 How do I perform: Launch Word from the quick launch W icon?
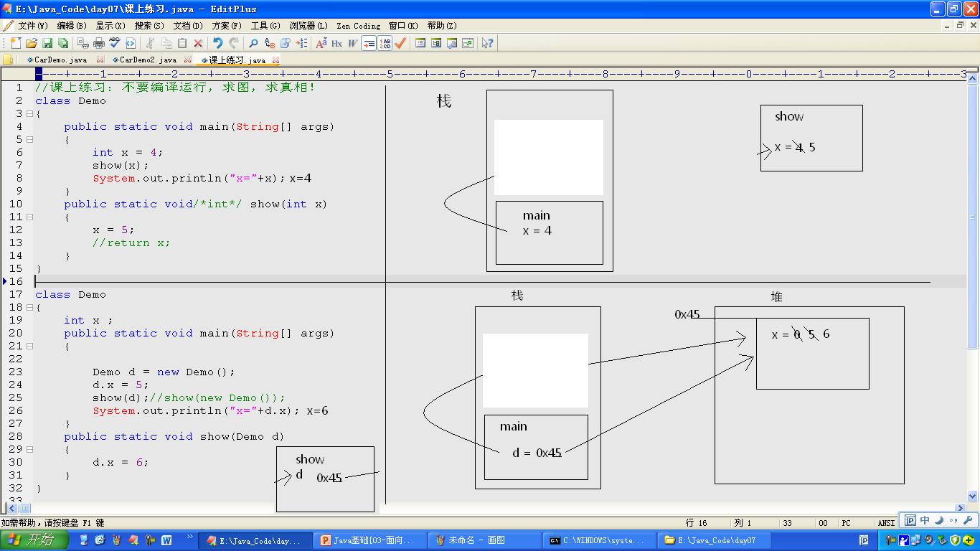click(x=166, y=540)
